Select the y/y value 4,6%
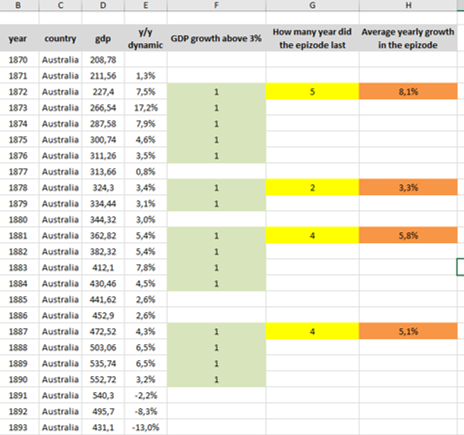Image resolution: width=464 pixels, height=435 pixels. [146, 140]
